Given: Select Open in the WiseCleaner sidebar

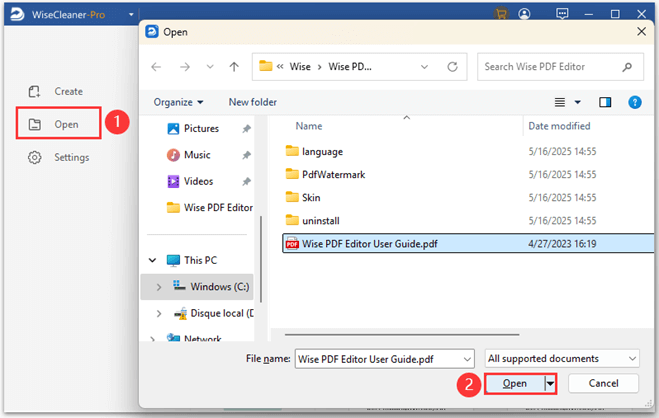Looking at the screenshot, I should tap(58, 124).
